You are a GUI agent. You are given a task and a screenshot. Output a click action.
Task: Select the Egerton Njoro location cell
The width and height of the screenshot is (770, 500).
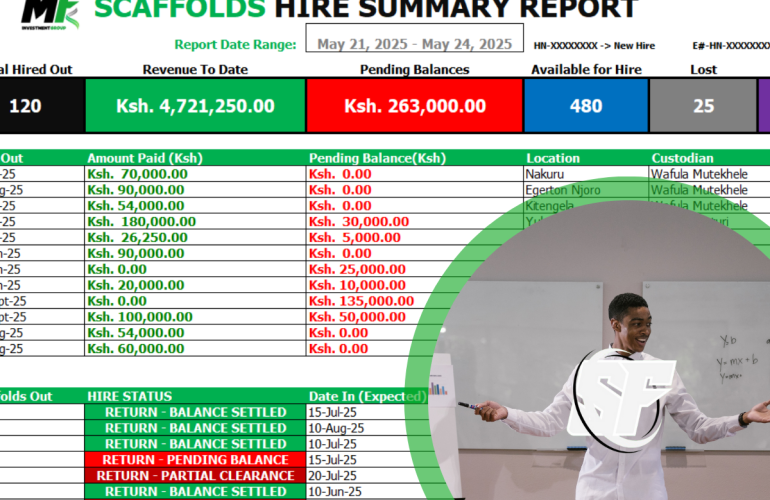click(562, 190)
